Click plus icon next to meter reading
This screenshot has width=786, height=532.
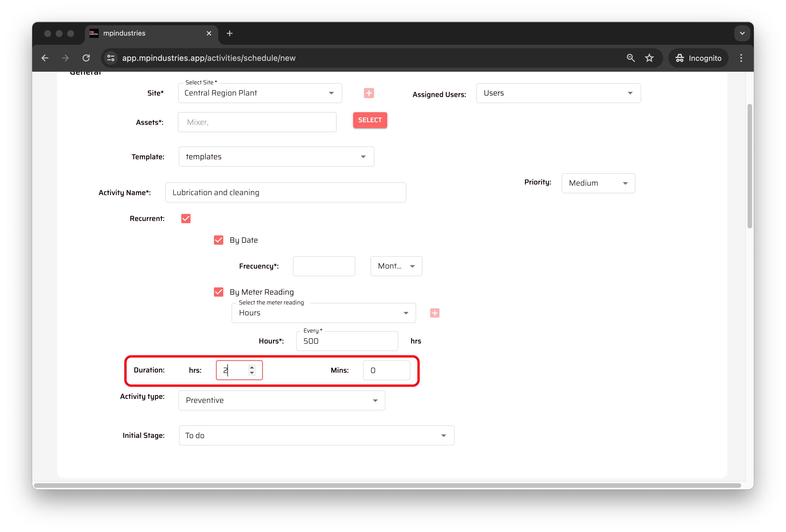(x=435, y=313)
